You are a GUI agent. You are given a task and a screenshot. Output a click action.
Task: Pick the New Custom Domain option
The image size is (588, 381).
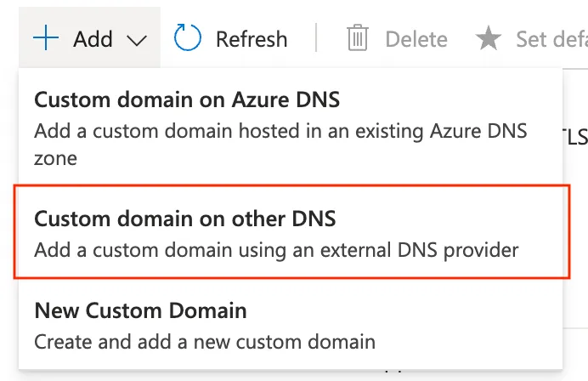tap(291, 325)
